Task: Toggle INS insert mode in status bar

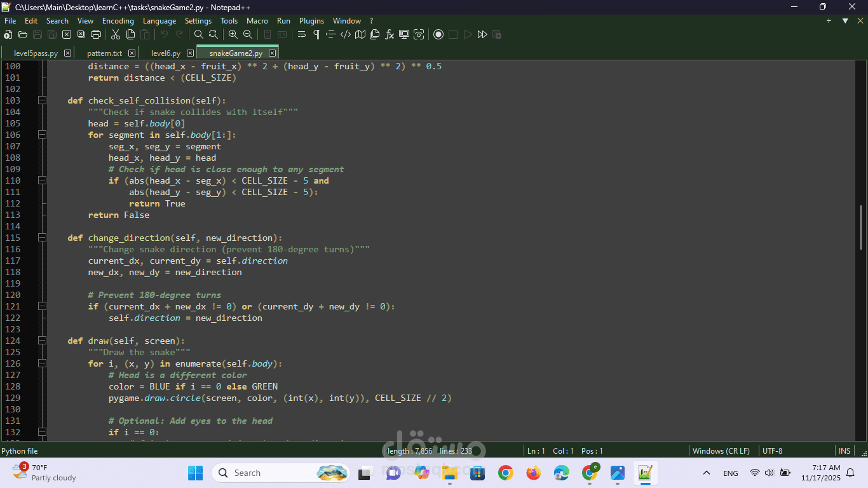Action: tap(844, 451)
